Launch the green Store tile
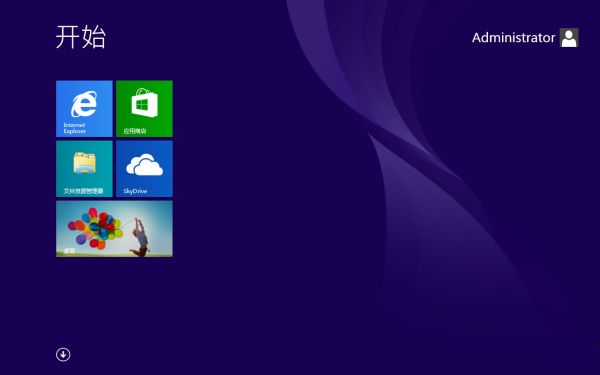This screenshot has height=375, width=600. tap(144, 109)
